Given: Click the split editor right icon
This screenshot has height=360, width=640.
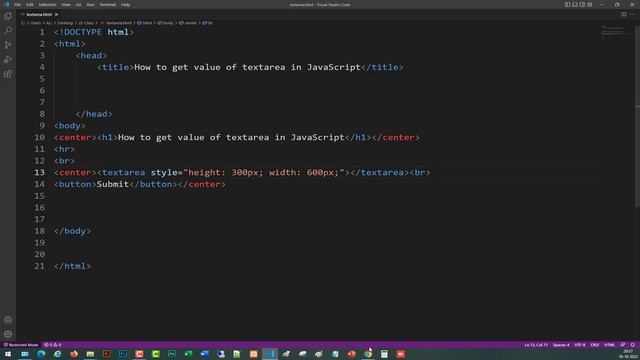Looking at the screenshot, I should [624, 14].
